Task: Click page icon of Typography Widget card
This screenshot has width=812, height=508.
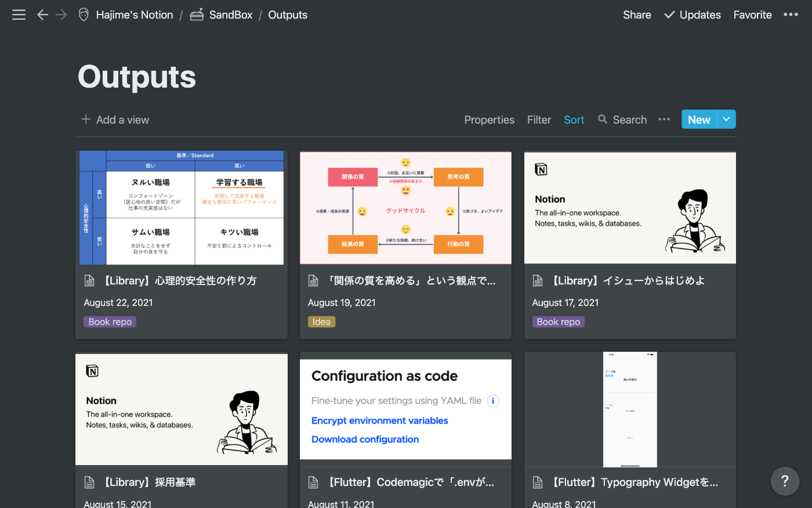Action: pyautogui.click(x=538, y=482)
